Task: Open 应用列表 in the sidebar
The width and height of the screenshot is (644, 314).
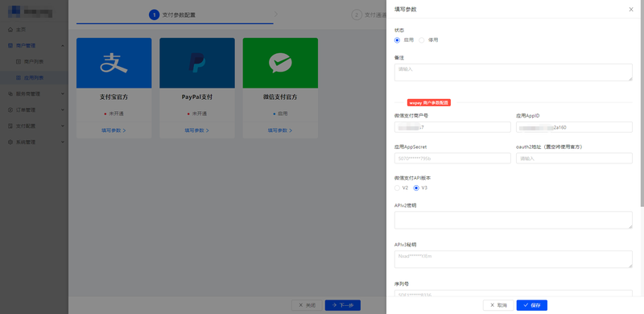Action: pos(34,77)
